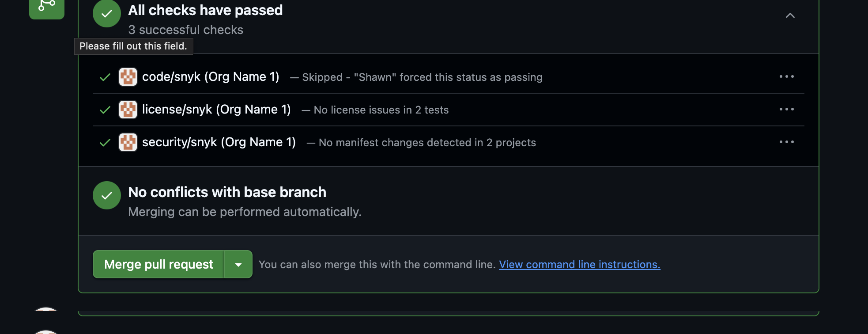
Task: Click the security/snyk (Org Name 1) check name
Action: (x=219, y=142)
